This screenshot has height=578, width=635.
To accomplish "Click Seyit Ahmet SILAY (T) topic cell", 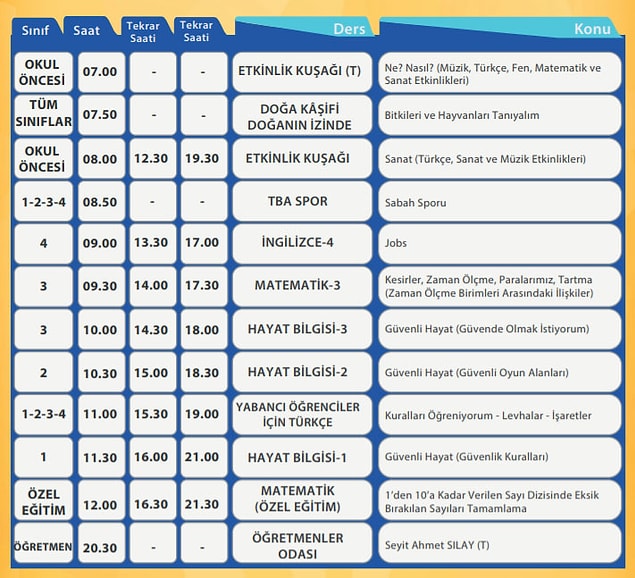I will point(500,543).
